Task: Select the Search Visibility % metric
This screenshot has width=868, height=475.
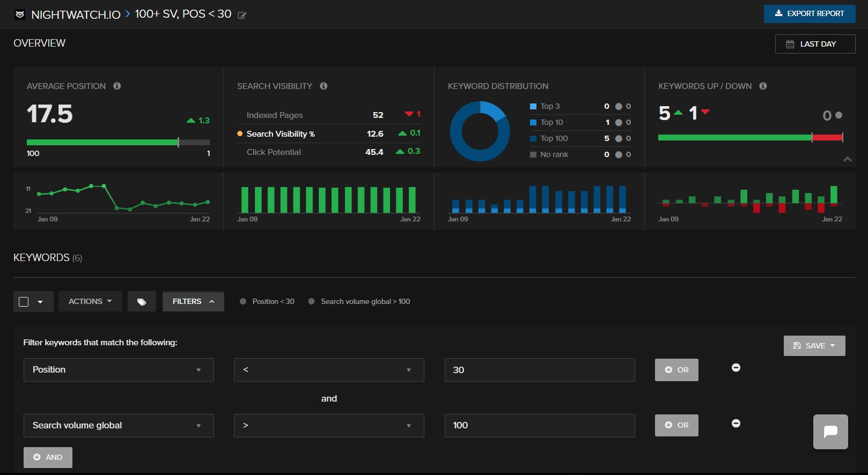Action: coord(280,134)
